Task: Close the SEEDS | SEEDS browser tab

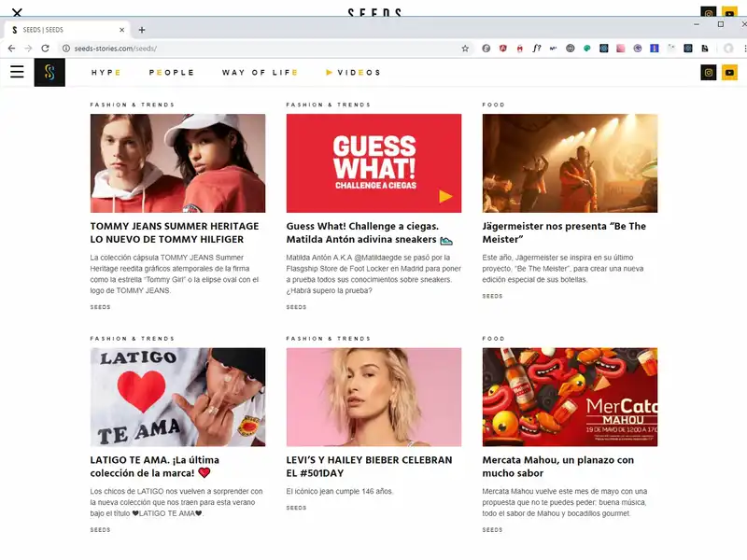Action: 121,30
